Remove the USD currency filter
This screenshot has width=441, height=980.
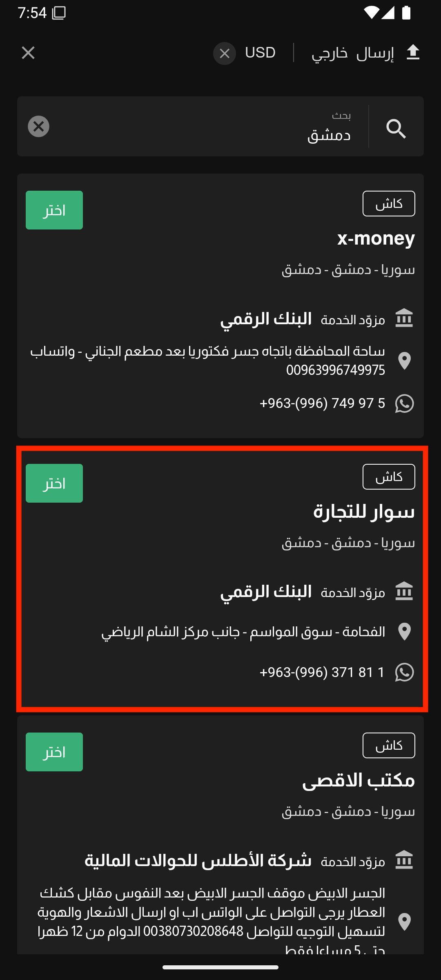(225, 53)
